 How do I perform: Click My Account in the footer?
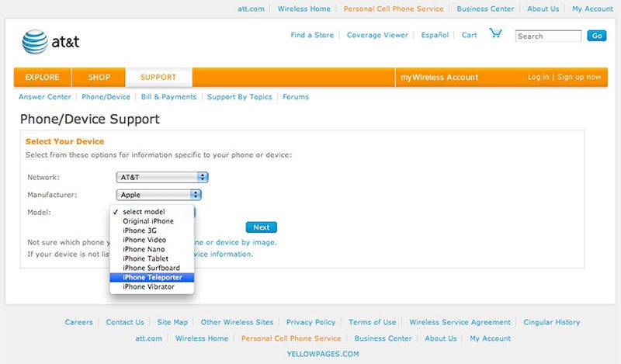490,338
